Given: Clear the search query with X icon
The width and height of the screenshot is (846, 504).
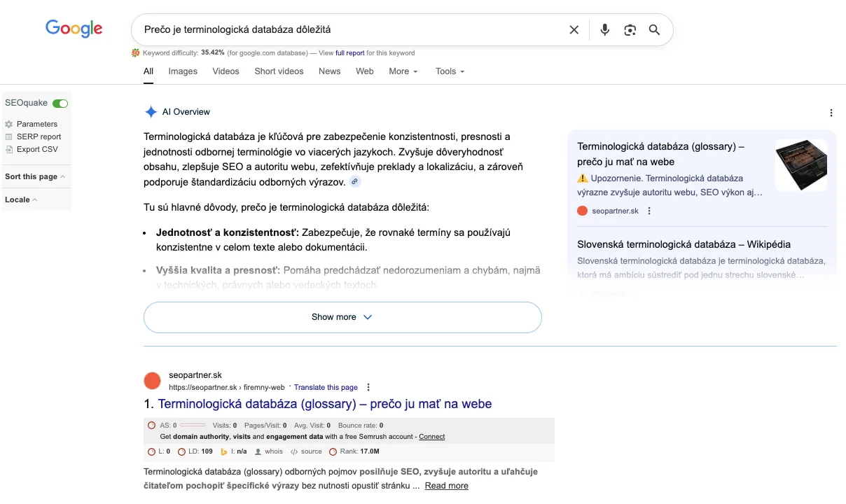Looking at the screenshot, I should [574, 30].
